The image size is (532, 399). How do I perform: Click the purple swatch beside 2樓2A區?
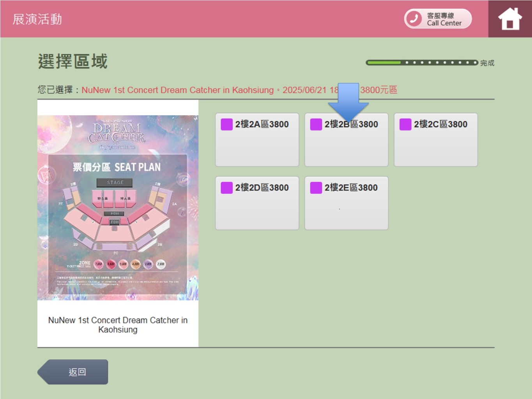click(x=226, y=124)
